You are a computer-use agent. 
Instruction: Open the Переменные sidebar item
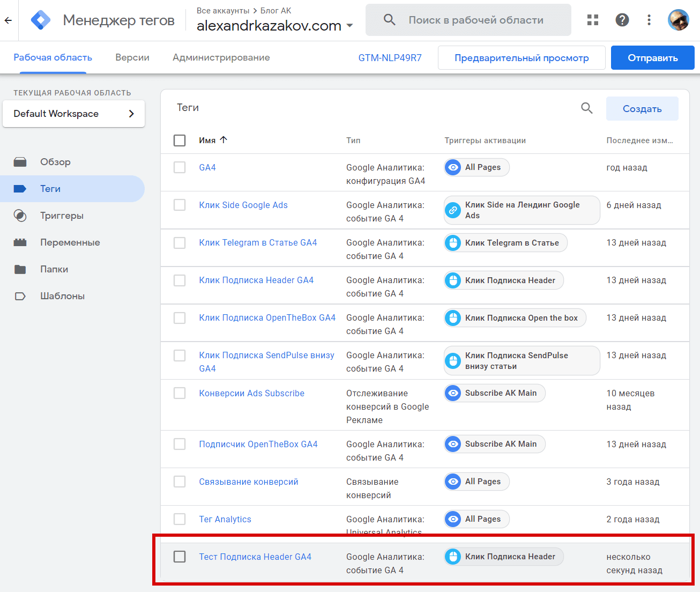(70, 242)
